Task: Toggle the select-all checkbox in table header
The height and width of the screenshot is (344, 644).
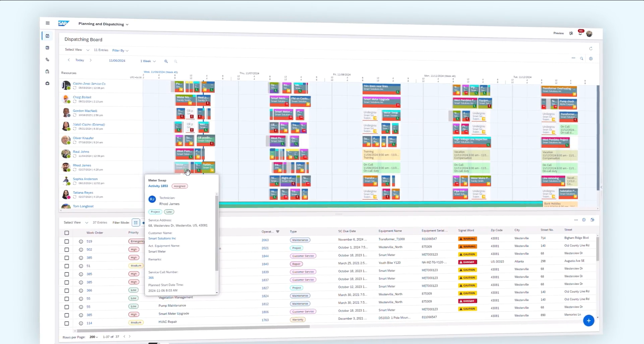Action: [67, 233]
